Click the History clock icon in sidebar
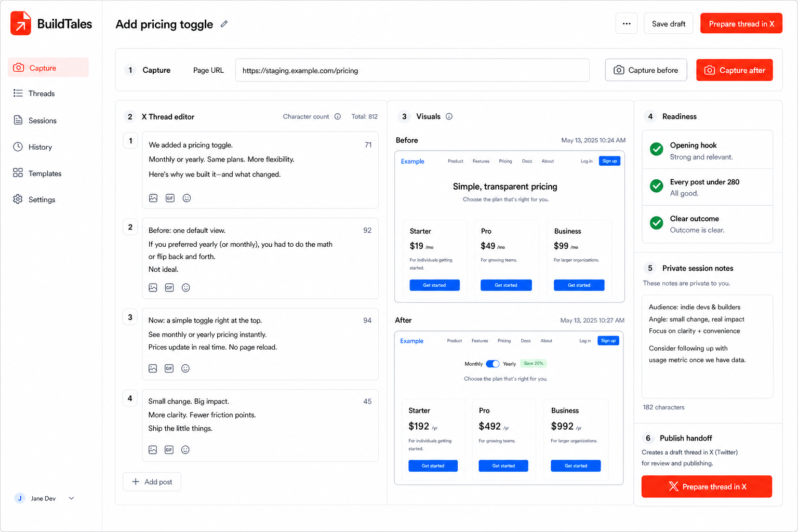This screenshot has height=532, width=798. (x=18, y=147)
